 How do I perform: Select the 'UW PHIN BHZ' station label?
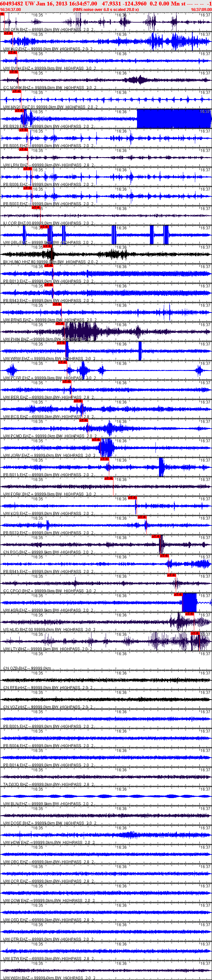click(x=16, y=339)
